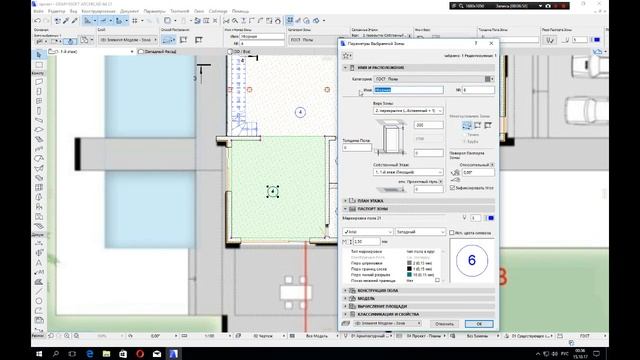The height and width of the screenshot is (360, 640).
Task: Toggle the fix angle checkbox
Action: click(452, 188)
